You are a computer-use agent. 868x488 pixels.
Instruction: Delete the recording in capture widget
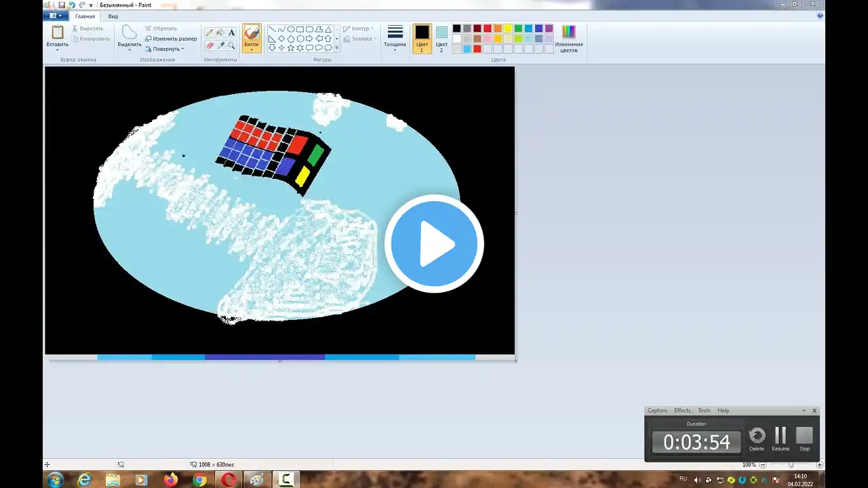pos(757,439)
